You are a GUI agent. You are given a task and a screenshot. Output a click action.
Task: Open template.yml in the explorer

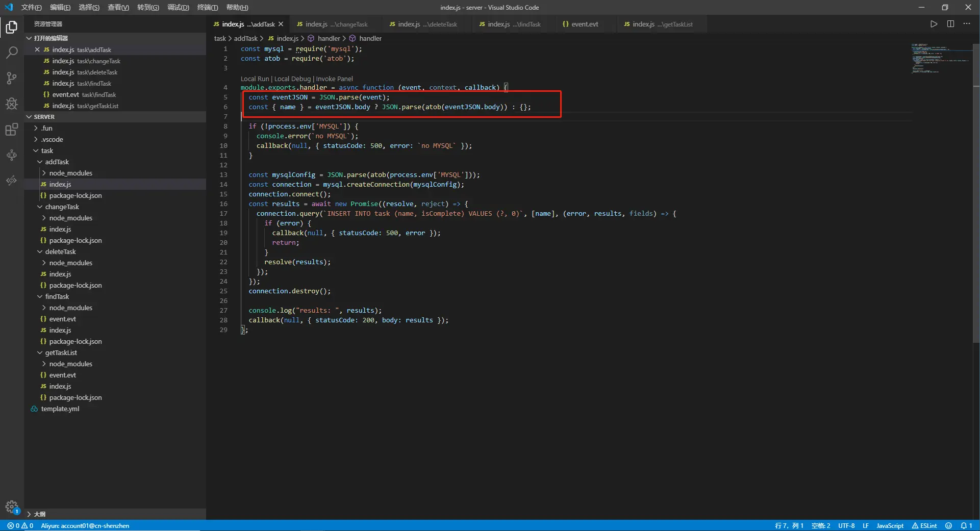tap(60, 409)
